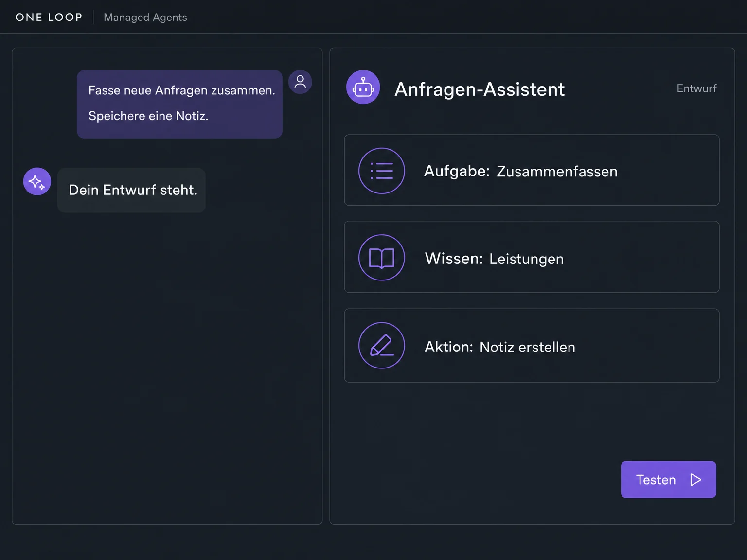Click the open book icon on the Wissen card
Screen dimensions: 747x560
pos(382,258)
